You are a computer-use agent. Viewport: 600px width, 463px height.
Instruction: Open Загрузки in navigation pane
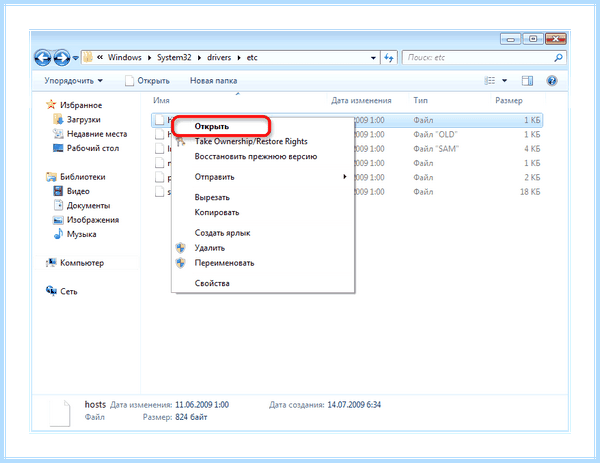(x=84, y=119)
